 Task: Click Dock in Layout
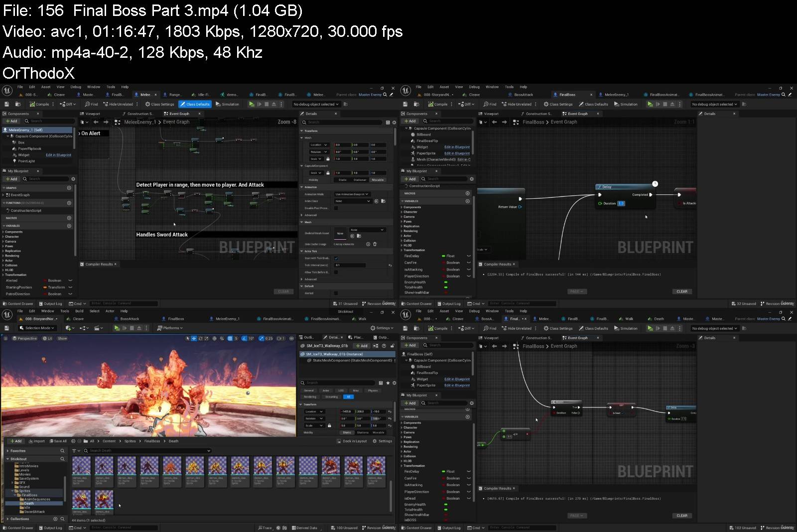pos(352,441)
